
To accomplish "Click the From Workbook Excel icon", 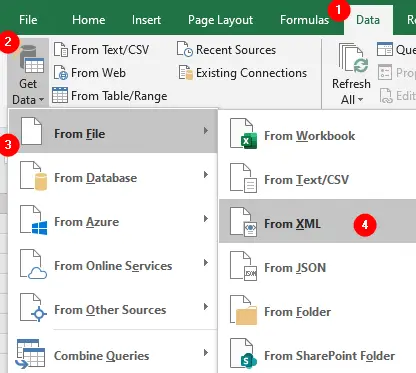I will point(243,133).
